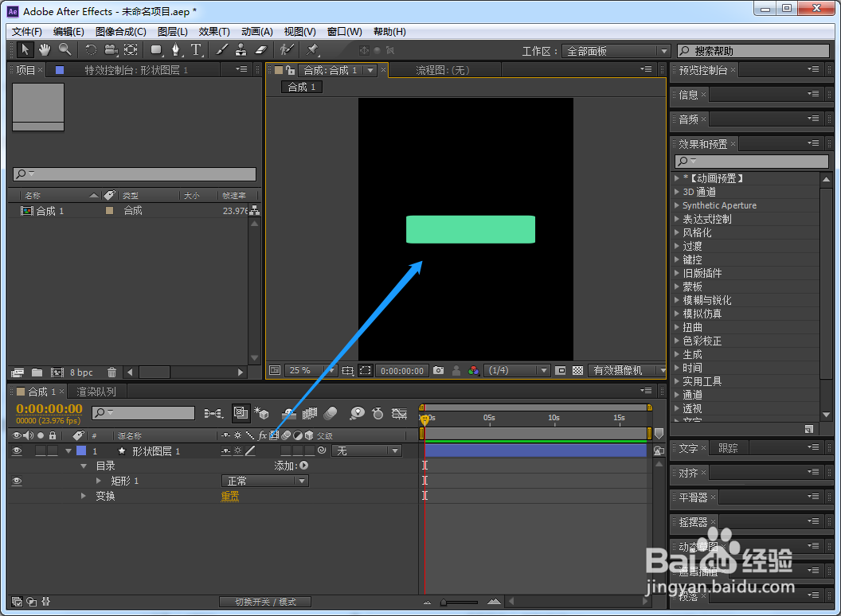Click the snapshot camera icon in viewer
This screenshot has width=841, height=616.
[438, 370]
